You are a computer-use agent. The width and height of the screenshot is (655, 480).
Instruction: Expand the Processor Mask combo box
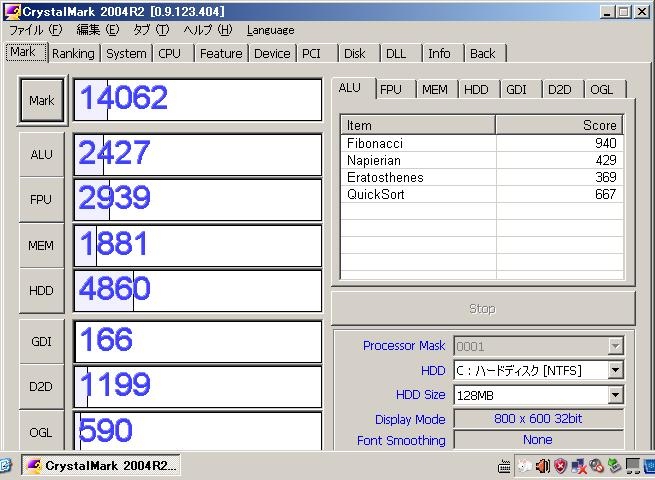(615, 346)
